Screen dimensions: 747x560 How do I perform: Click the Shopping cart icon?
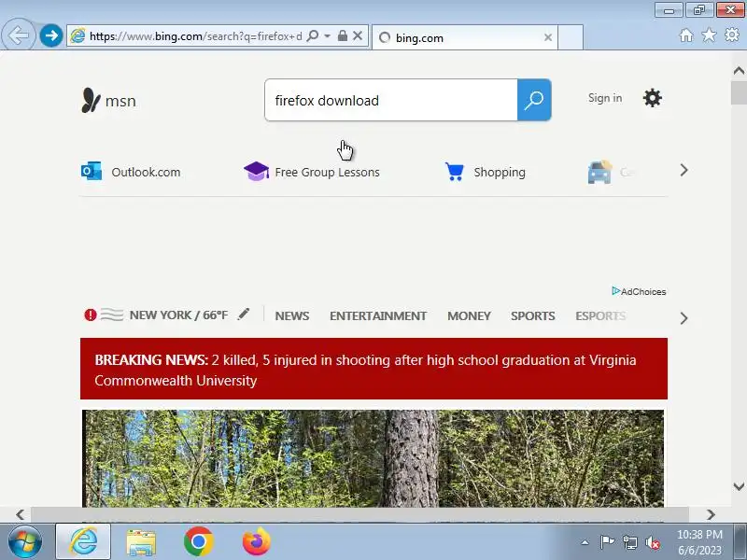(x=455, y=172)
